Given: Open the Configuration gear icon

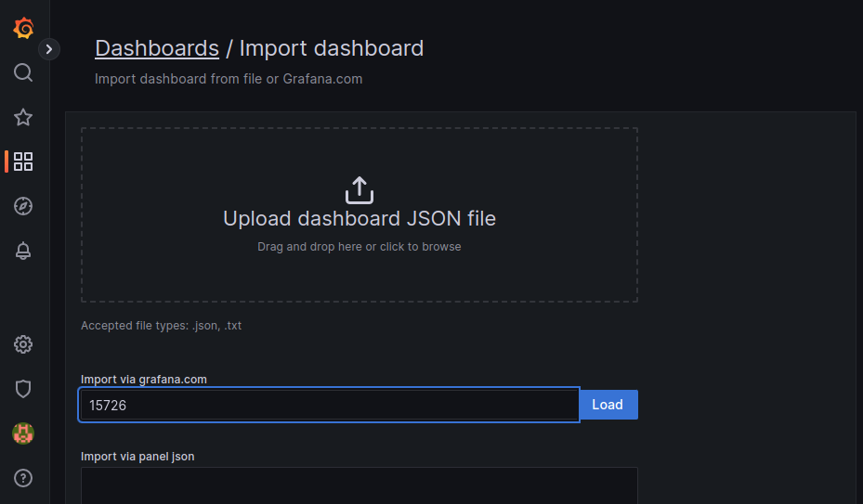Looking at the screenshot, I should click(23, 344).
